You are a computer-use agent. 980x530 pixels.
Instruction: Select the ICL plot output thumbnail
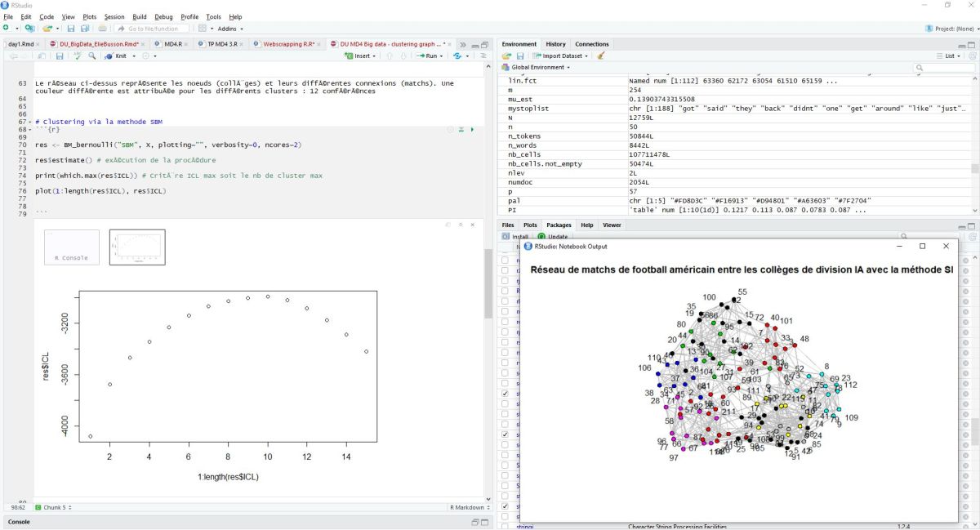137,247
